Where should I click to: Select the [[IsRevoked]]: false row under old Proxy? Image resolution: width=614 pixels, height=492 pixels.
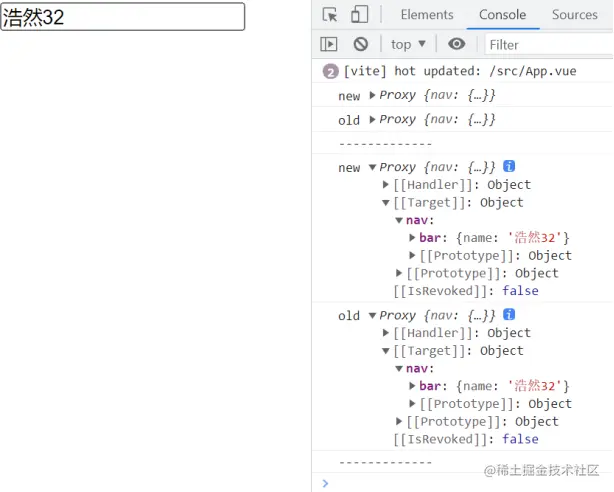[466, 439]
